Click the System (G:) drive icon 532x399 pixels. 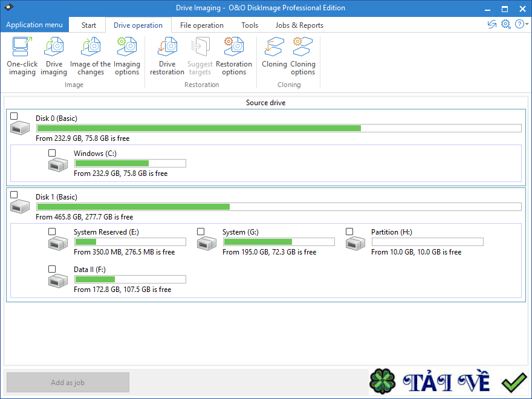pos(207,244)
